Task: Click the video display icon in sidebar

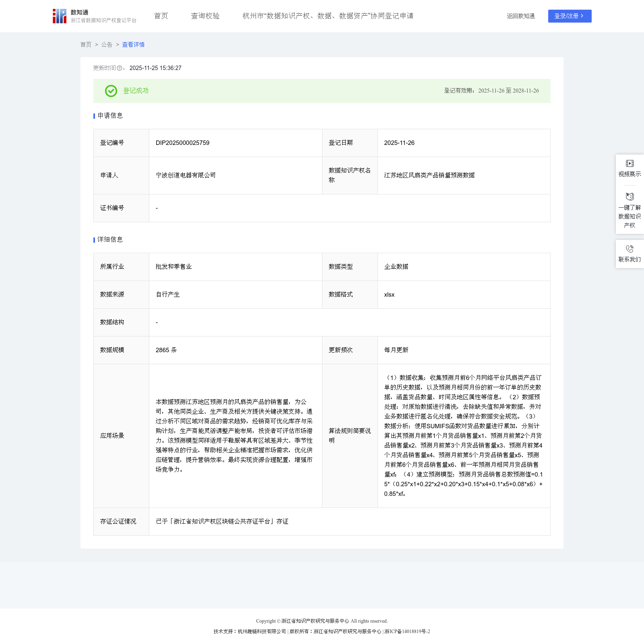Action: tap(630, 163)
